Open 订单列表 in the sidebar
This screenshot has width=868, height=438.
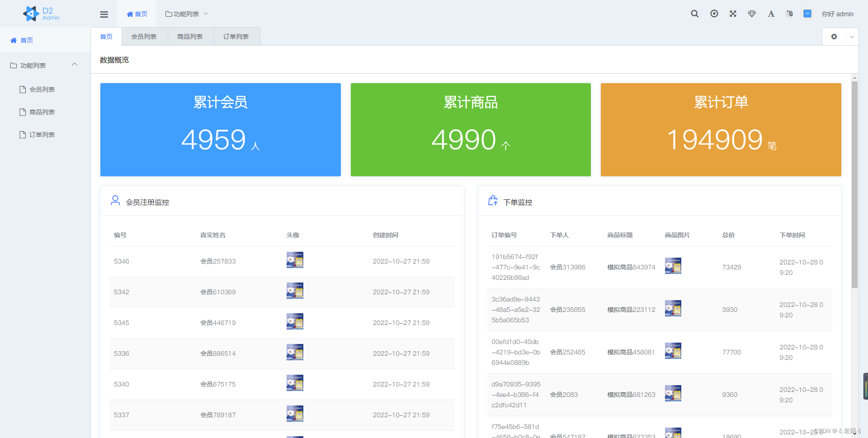[x=45, y=135]
